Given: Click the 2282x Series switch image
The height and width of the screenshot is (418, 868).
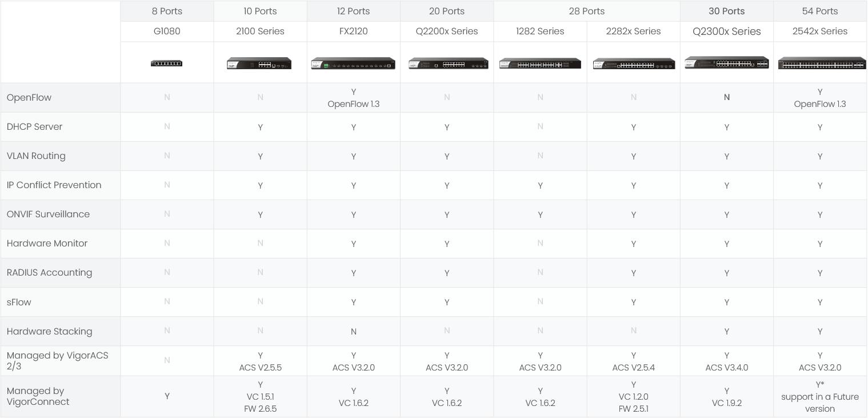Looking at the screenshot, I should 633,64.
